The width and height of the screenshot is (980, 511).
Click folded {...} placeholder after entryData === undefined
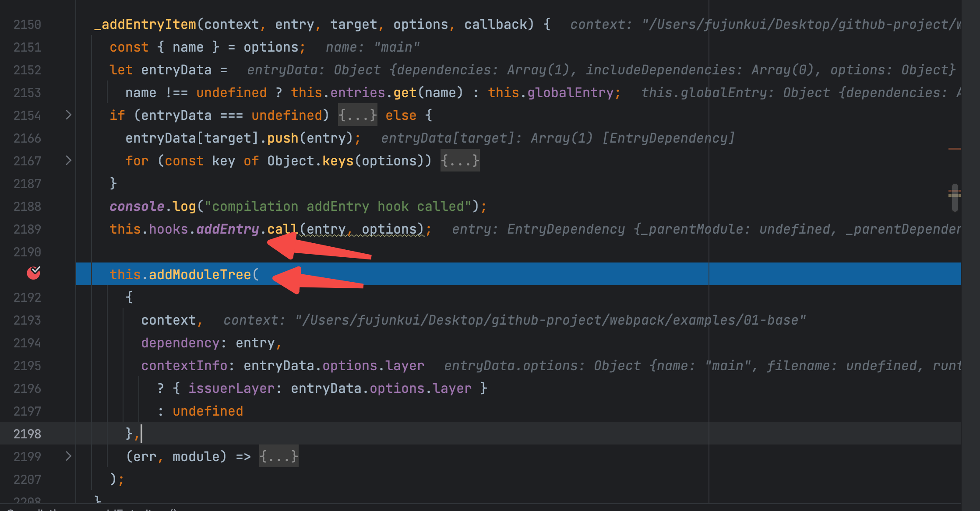357,115
